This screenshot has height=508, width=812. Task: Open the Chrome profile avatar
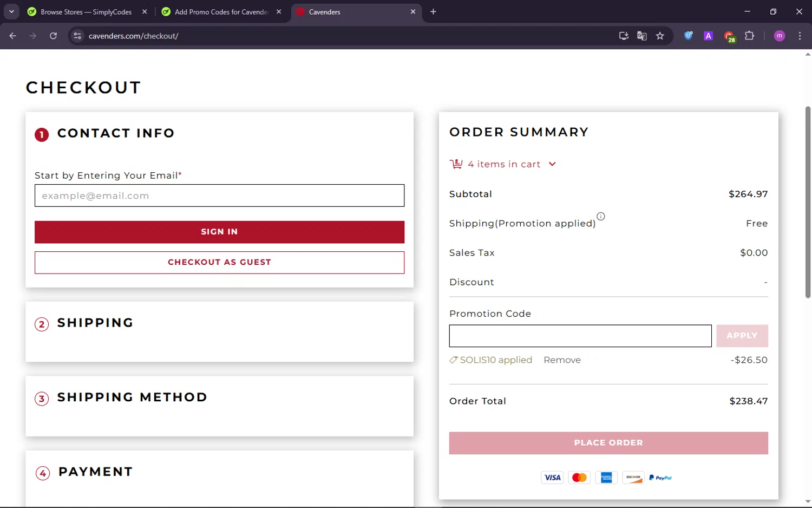pyautogui.click(x=780, y=36)
